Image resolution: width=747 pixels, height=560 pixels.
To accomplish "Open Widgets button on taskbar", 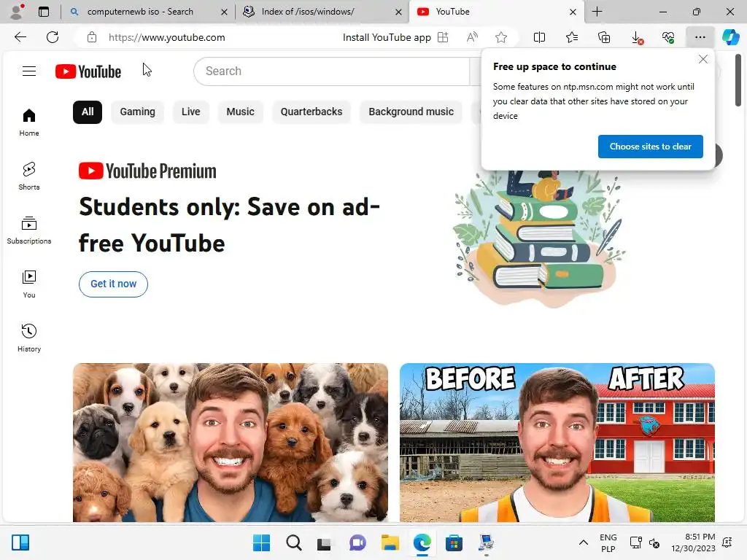I will [x=20, y=542].
